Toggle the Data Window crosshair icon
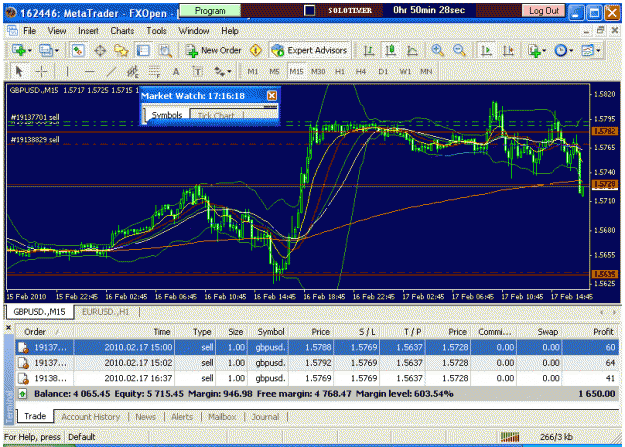This screenshot has width=625, height=447. point(100,51)
